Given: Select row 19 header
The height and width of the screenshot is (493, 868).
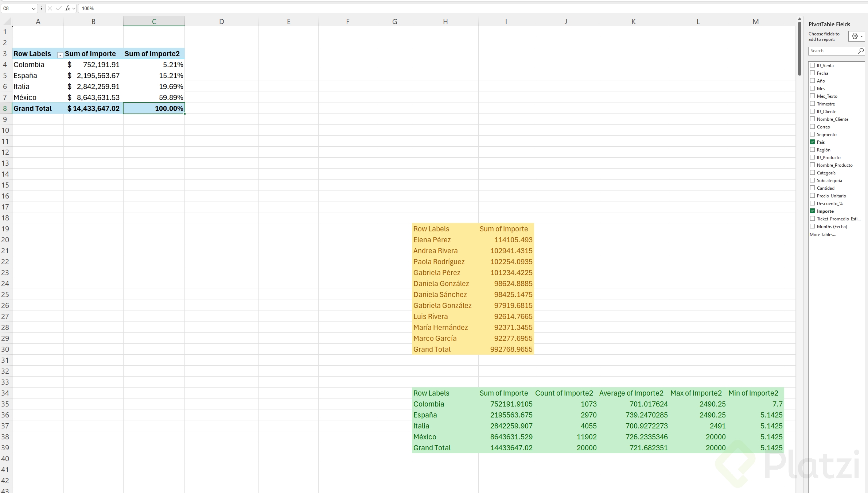Looking at the screenshot, I should (x=5, y=229).
